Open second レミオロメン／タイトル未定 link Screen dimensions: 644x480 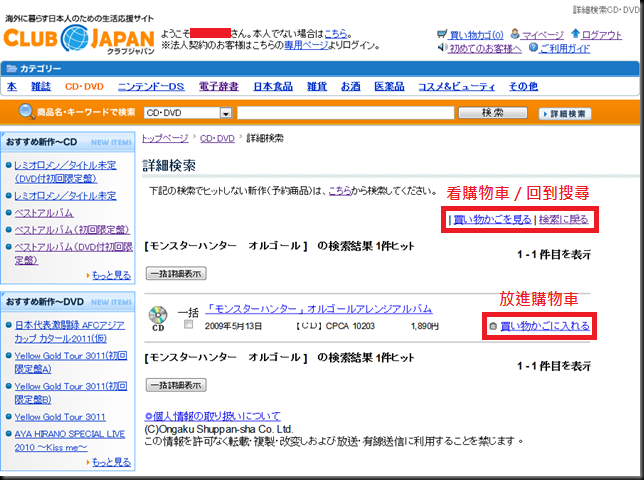[x=65, y=196]
